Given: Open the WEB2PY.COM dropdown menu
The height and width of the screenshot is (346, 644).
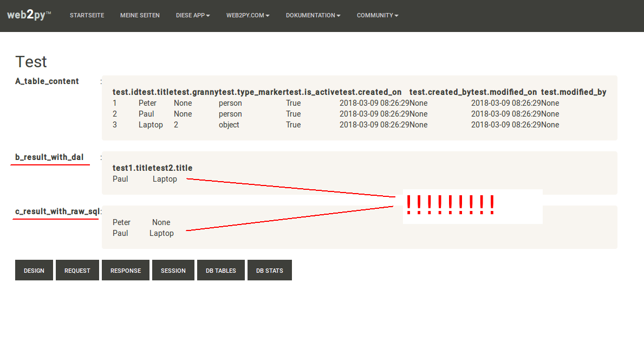Looking at the screenshot, I should point(248,16).
